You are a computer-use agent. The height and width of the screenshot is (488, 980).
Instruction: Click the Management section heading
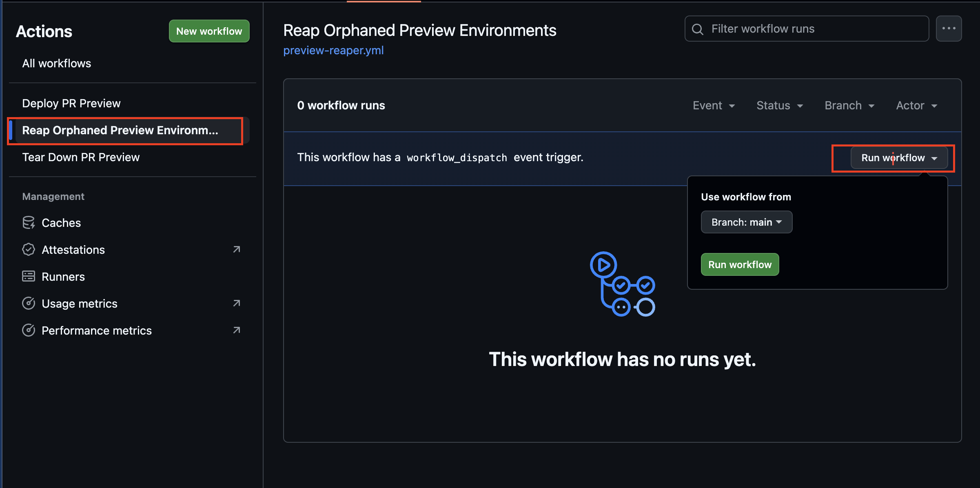pos(53,197)
